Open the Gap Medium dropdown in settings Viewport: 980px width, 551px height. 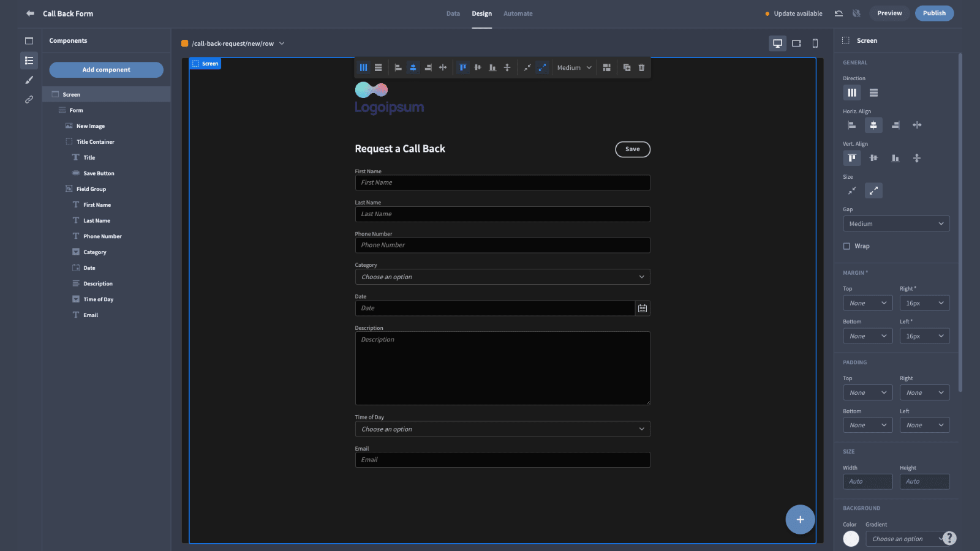896,223
